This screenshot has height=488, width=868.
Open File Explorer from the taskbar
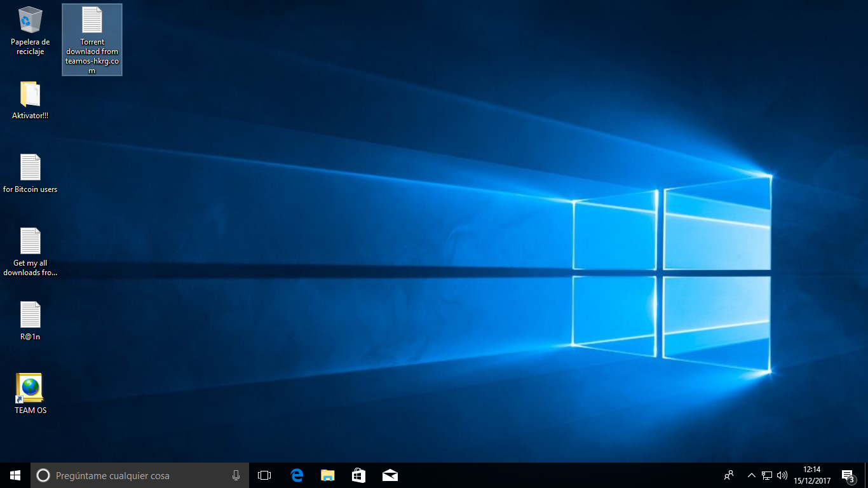[x=328, y=475]
